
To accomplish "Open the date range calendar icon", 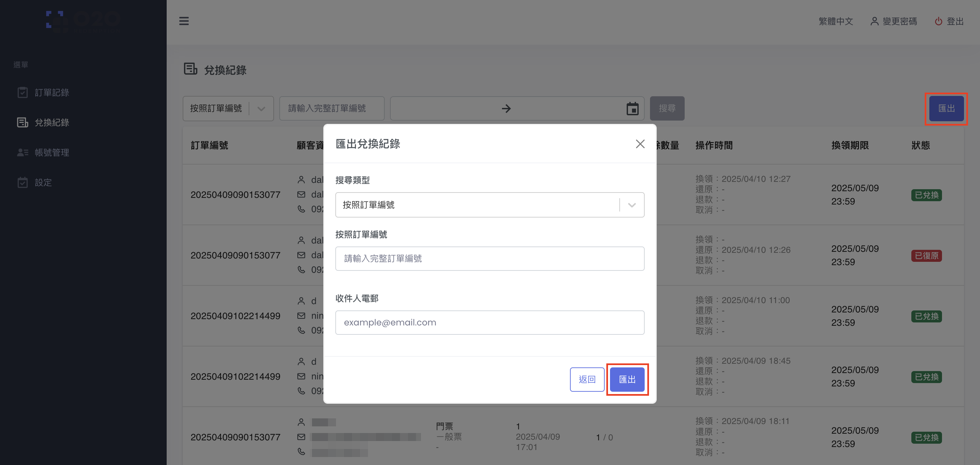I will tap(632, 108).
